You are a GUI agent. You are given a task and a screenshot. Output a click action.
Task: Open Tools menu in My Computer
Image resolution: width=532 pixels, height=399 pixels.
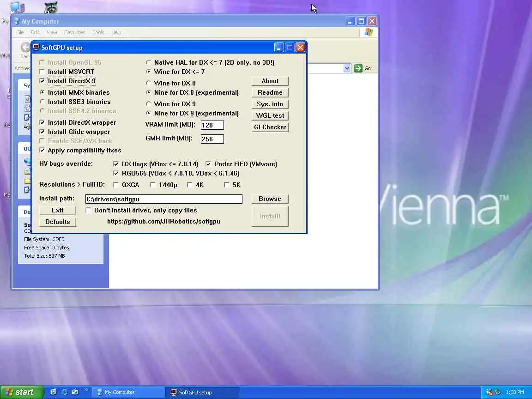click(98, 32)
